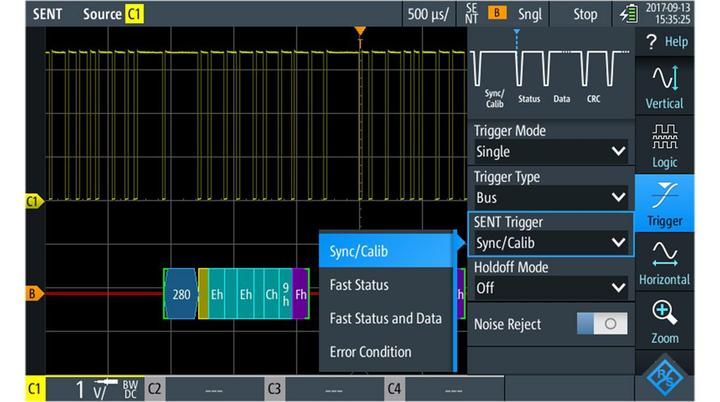This screenshot has height=402, width=720.
Task: Open the Vertical settings menu
Action: [x=665, y=87]
